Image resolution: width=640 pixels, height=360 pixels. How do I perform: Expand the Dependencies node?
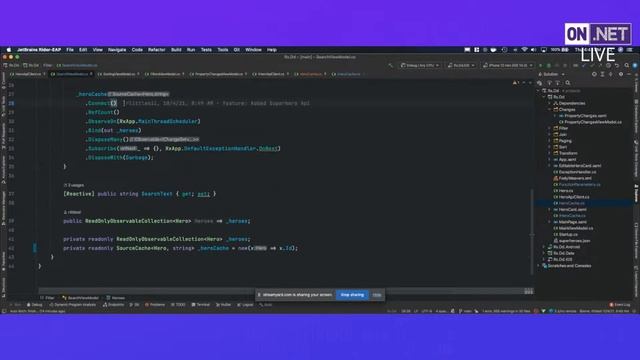coord(549,103)
